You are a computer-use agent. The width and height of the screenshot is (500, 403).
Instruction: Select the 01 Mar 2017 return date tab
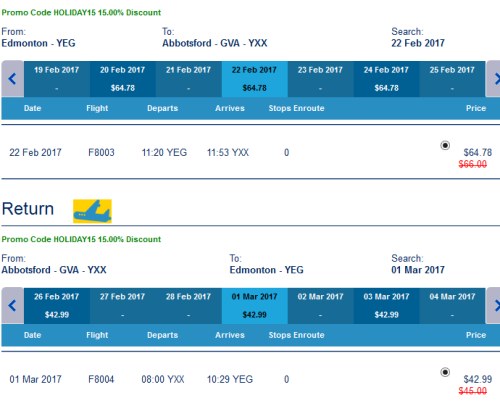click(x=254, y=306)
